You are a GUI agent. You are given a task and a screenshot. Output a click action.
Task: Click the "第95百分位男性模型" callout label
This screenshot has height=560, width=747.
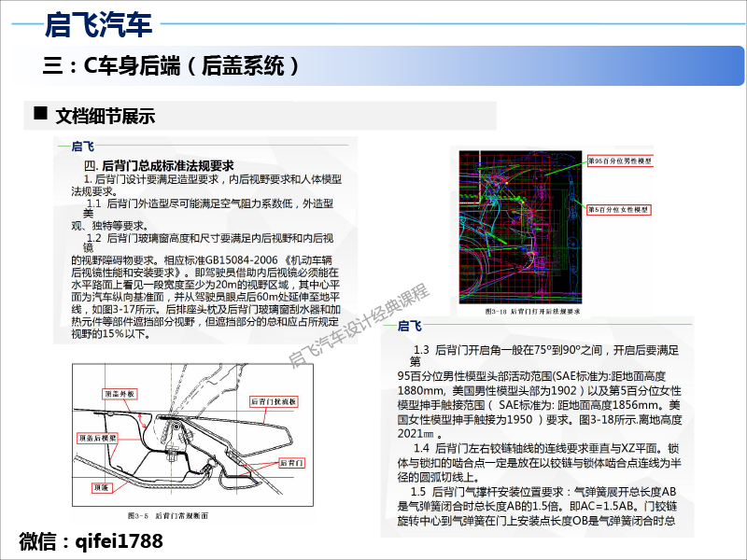pos(619,161)
